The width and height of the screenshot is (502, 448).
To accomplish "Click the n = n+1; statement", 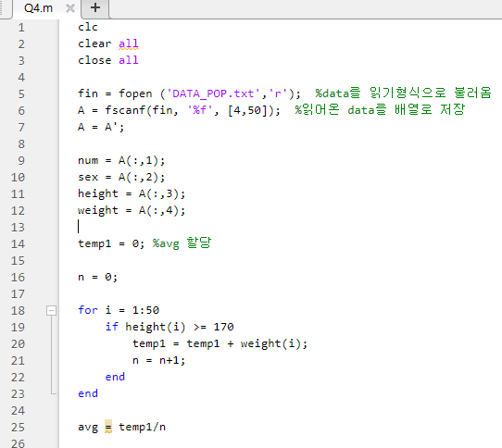I will 158,361.
